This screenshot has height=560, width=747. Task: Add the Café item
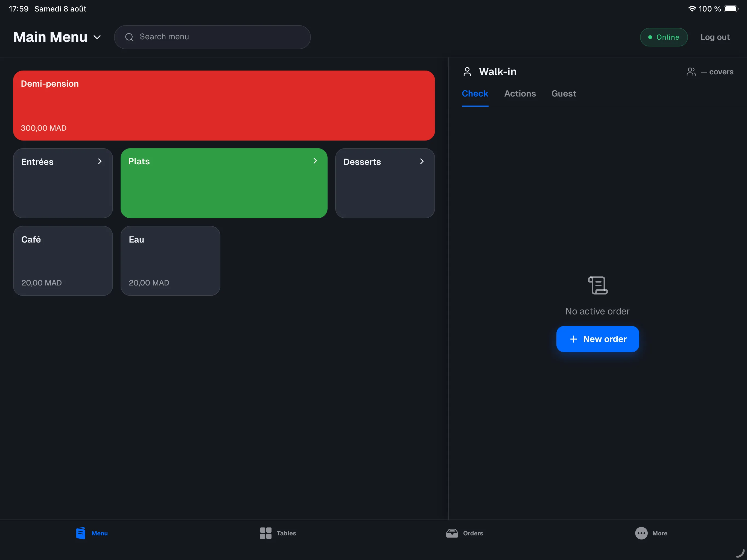63,261
